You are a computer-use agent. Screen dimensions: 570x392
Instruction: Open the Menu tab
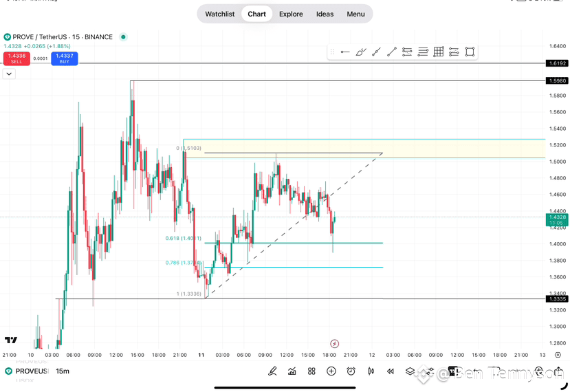pos(355,14)
